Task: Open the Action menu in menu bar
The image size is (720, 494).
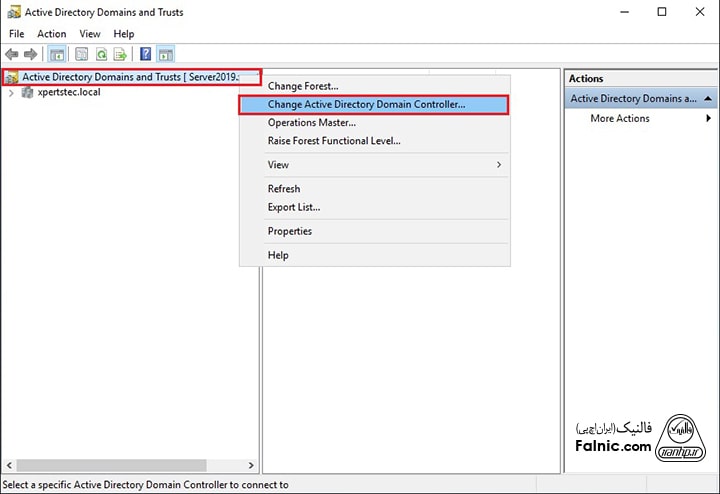Action: point(52,34)
